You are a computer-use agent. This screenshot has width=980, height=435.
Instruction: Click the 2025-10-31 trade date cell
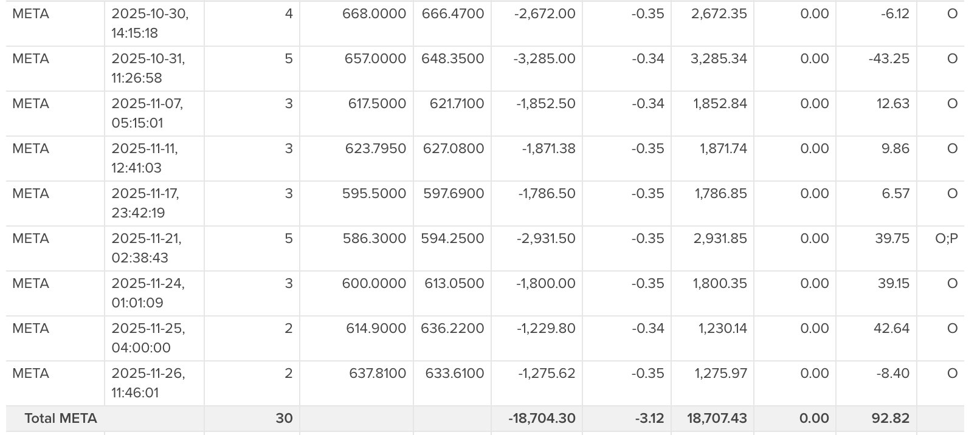pyautogui.click(x=148, y=68)
